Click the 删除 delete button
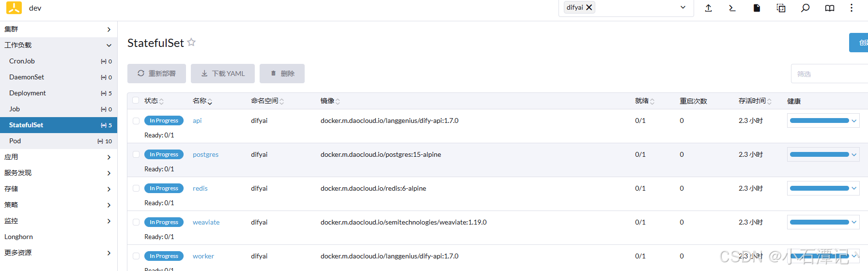The height and width of the screenshot is (271, 868). [282, 74]
